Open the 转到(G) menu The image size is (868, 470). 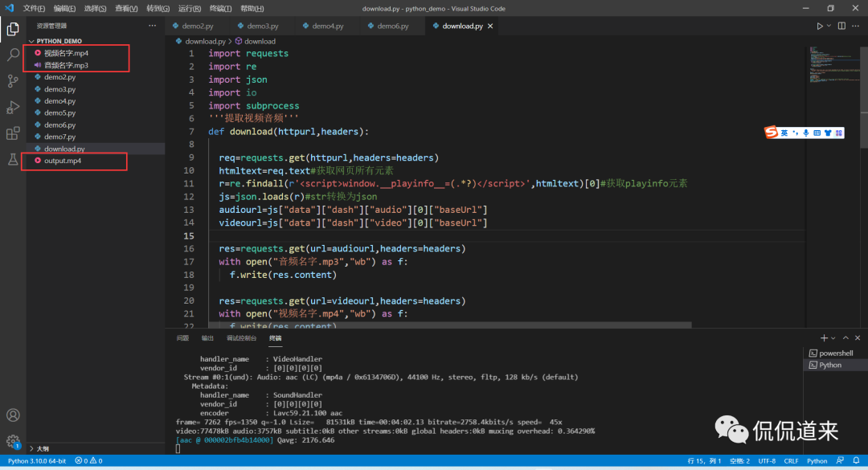[x=158, y=8]
